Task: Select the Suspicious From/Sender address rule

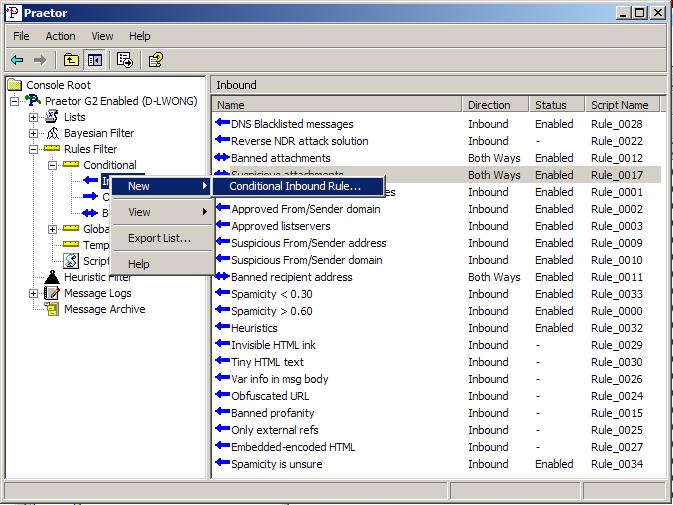Action: tap(309, 243)
